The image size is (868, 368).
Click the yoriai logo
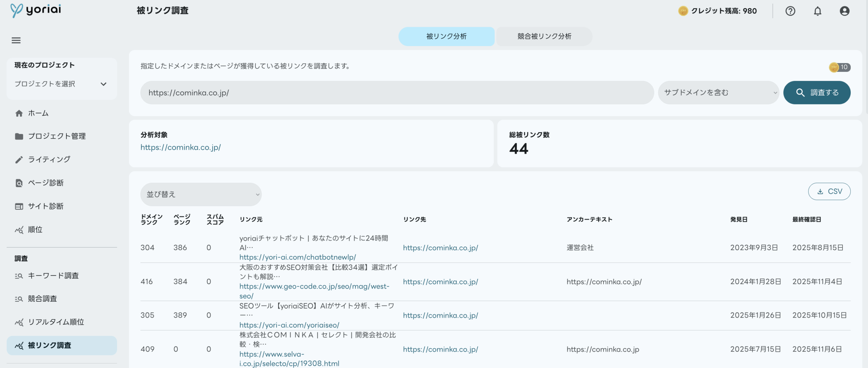(36, 10)
